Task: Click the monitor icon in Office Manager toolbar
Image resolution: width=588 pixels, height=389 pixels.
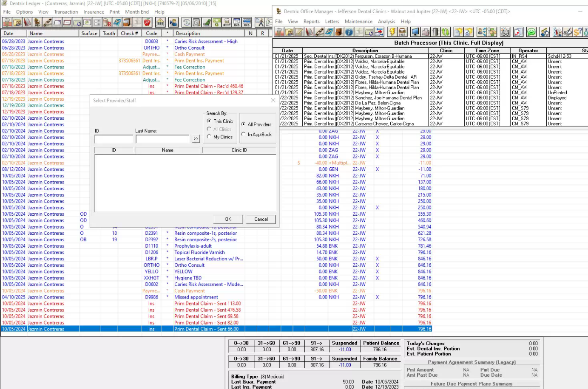Action: [416, 32]
